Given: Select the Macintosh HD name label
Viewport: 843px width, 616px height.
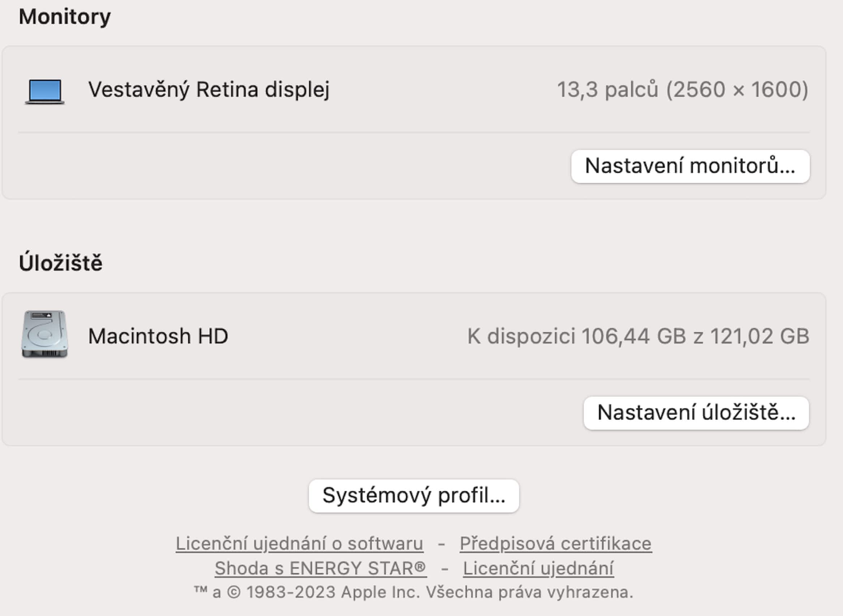Looking at the screenshot, I should [x=158, y=336].
